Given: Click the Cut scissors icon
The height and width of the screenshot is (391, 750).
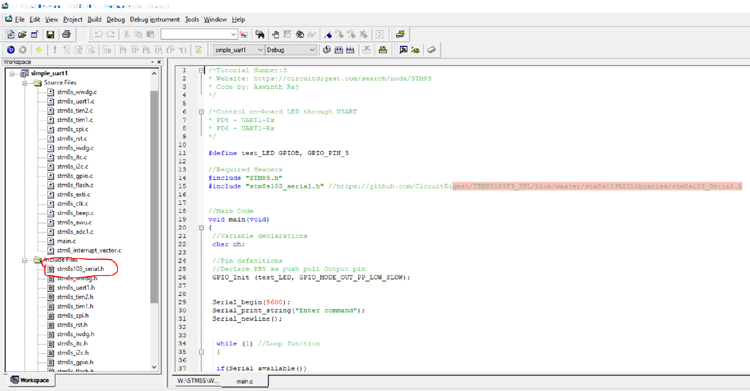Looking at the screenshot, I should 127,34.
